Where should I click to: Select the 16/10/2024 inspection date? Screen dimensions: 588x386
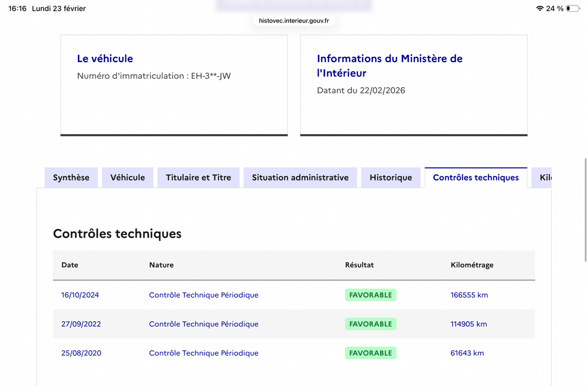80,295
